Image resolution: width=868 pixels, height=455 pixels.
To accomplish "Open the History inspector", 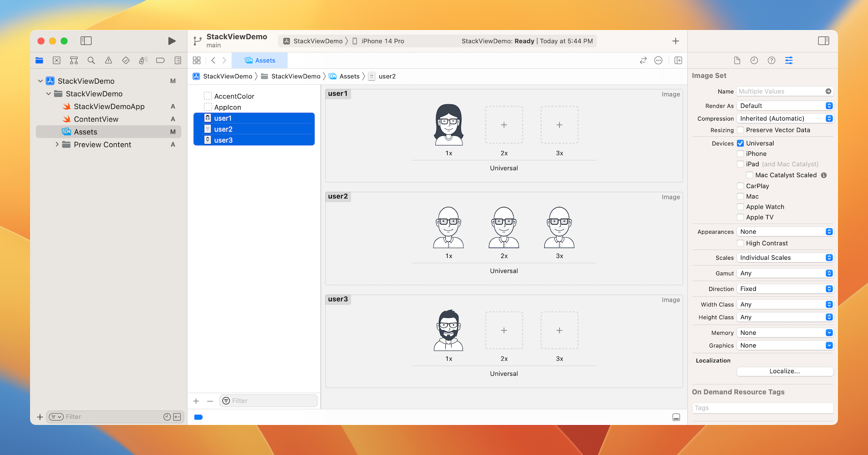I will click(x=754, y=60).
